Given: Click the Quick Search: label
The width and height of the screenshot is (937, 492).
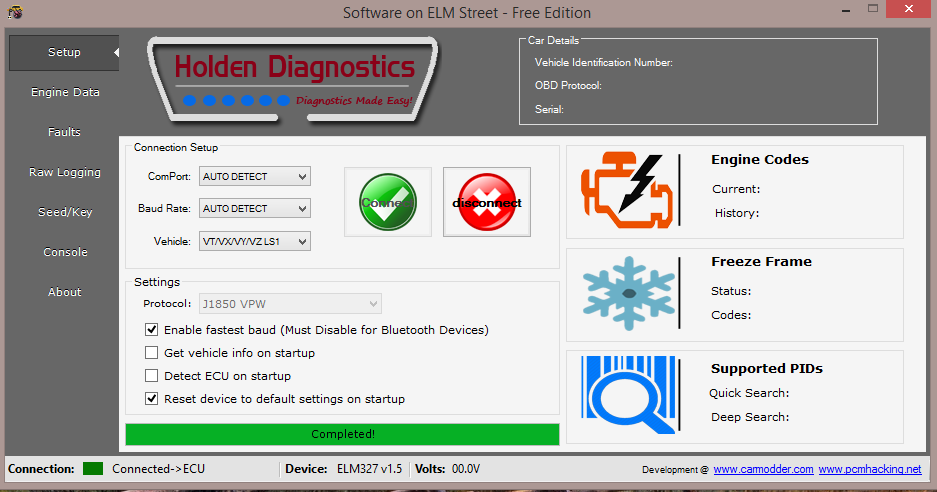Looking at the screenshot, I should point(749,393).
